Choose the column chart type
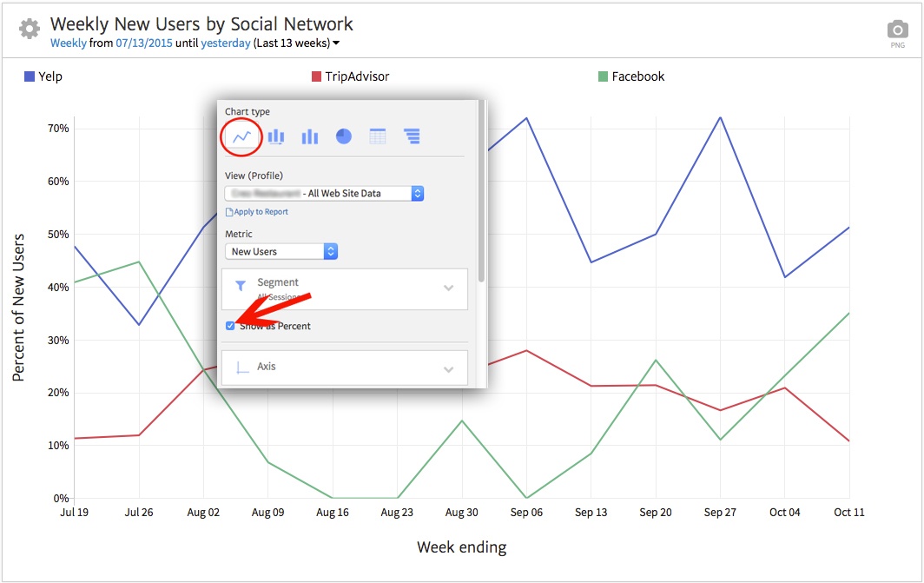Image resolution: width=924 pixels, height=583 pixels. (x=309, y=136)
